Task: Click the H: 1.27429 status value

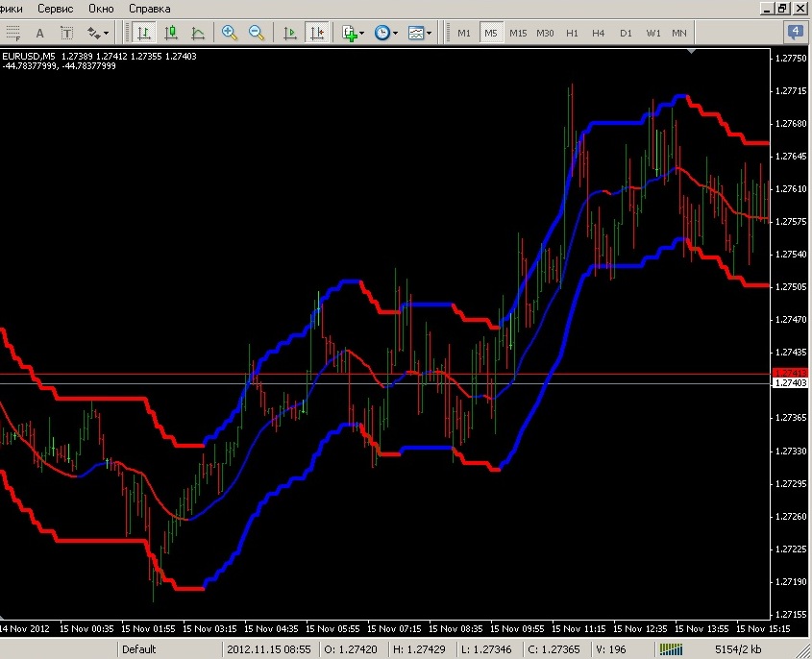Action: click(x=419, y=649)
